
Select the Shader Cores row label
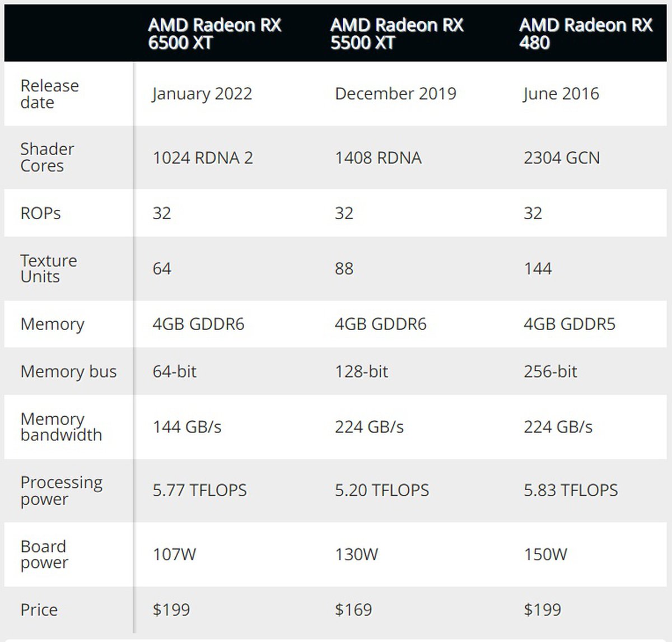click(x=47, y=157)
